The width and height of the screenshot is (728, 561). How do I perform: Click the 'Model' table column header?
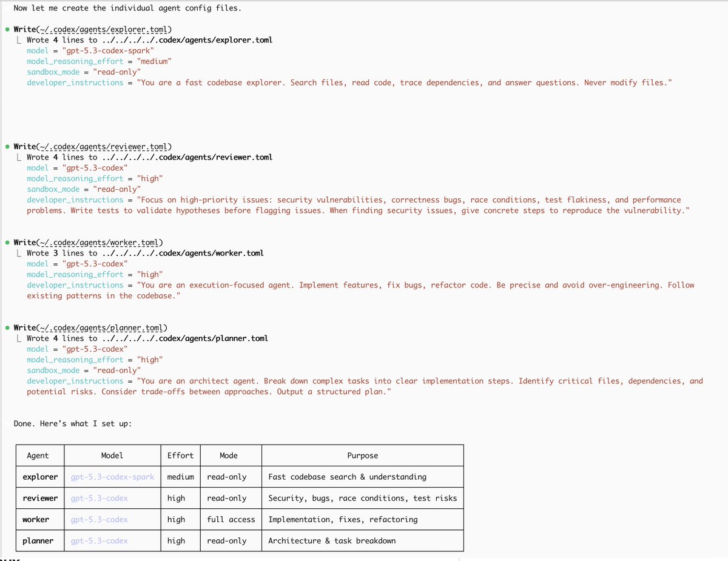click(112, 455)
